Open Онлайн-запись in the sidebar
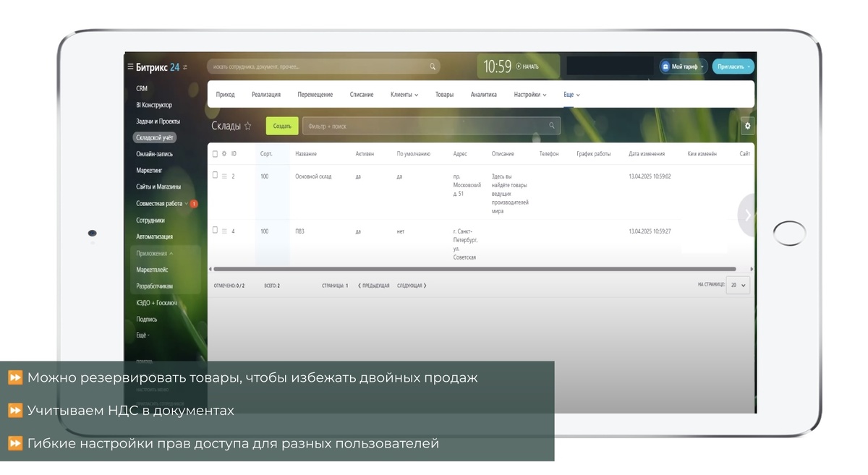The image size is (868, 475). click(x=154, y=154)
